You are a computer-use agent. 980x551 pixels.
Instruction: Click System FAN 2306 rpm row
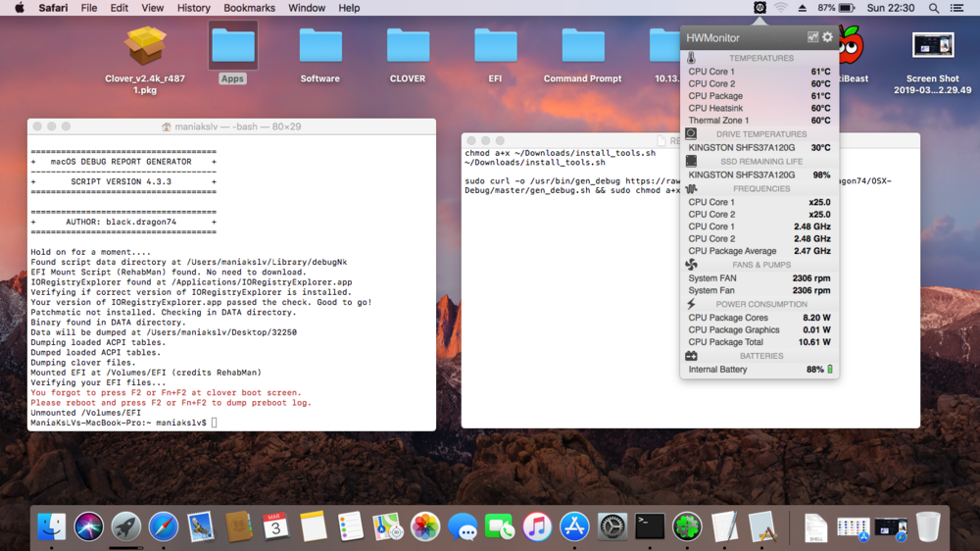click(x=759, y=278)
